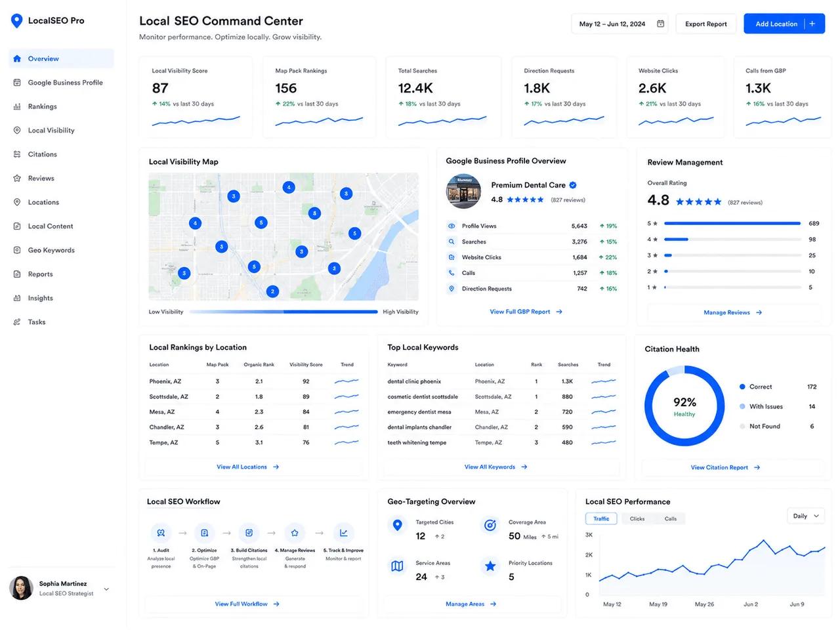Open the plus menu beside Add Location

pos(812,24)
